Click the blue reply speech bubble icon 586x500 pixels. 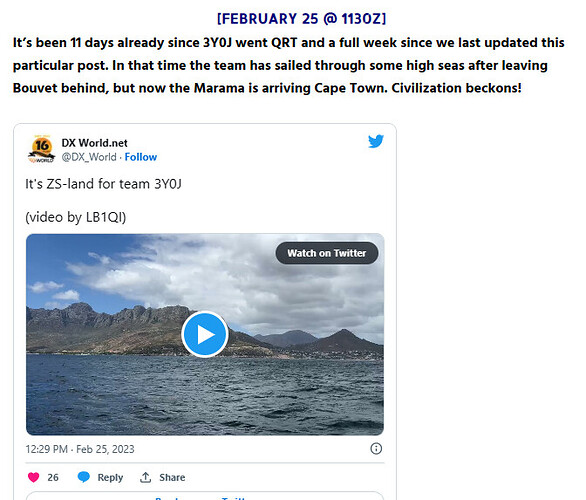point(84,477)
